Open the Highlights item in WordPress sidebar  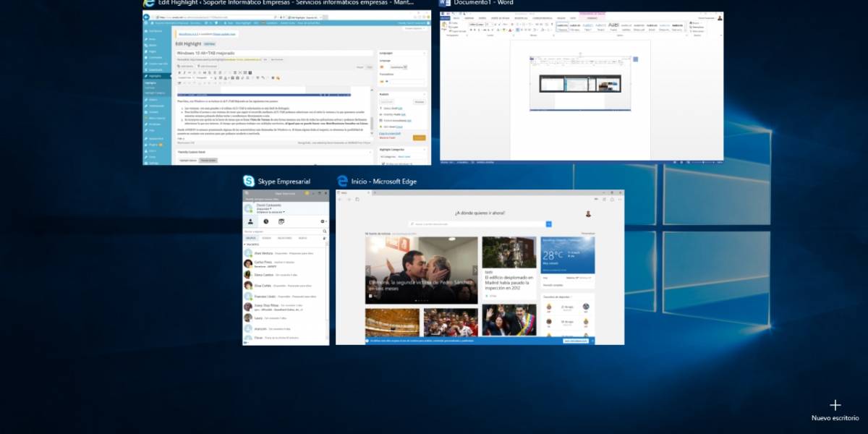[x=153, y=76]
